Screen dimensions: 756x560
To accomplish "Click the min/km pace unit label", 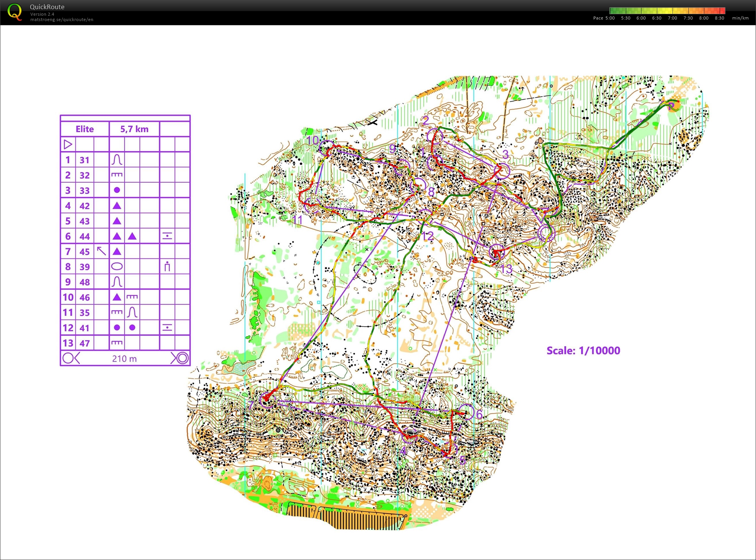I will [x=740, y=18].
